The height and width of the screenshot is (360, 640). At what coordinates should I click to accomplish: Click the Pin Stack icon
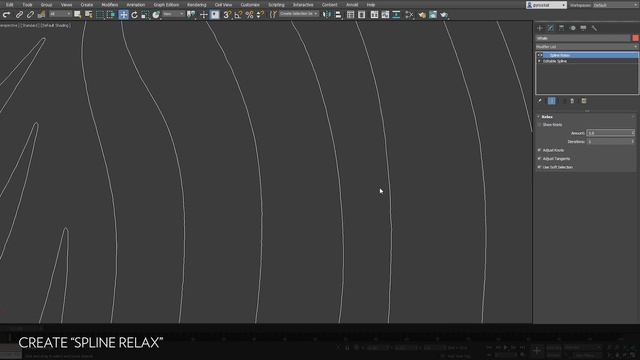point(540,101)
